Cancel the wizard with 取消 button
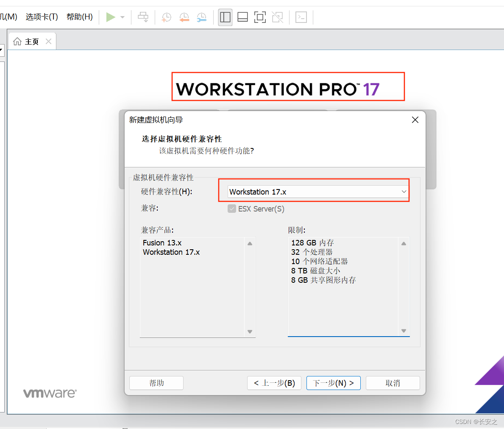This screenshot has height=429, width=504. pos(393,383)
